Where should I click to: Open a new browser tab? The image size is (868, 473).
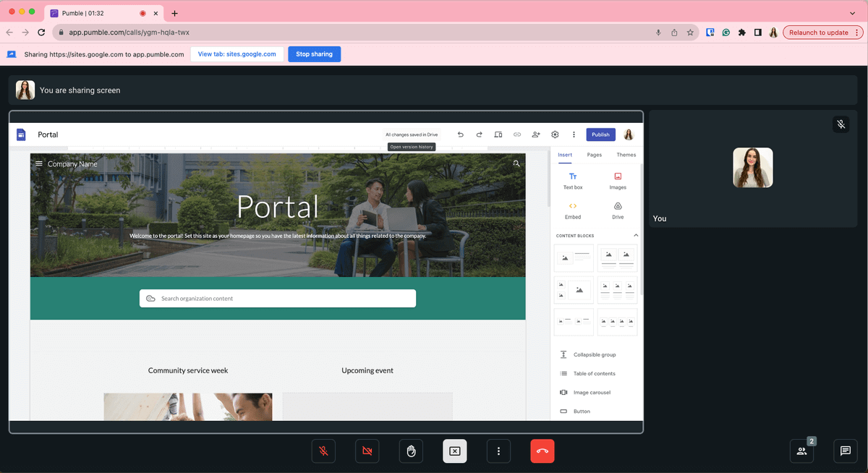coord(174,13)
